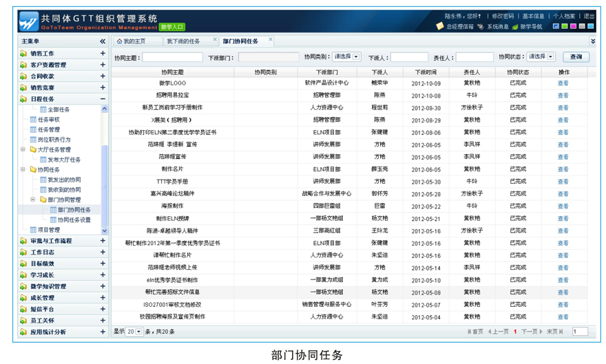Click 查看 link for 微学LOGO row
This screenshot has width=606, height=364.
(x=563, y=83)
